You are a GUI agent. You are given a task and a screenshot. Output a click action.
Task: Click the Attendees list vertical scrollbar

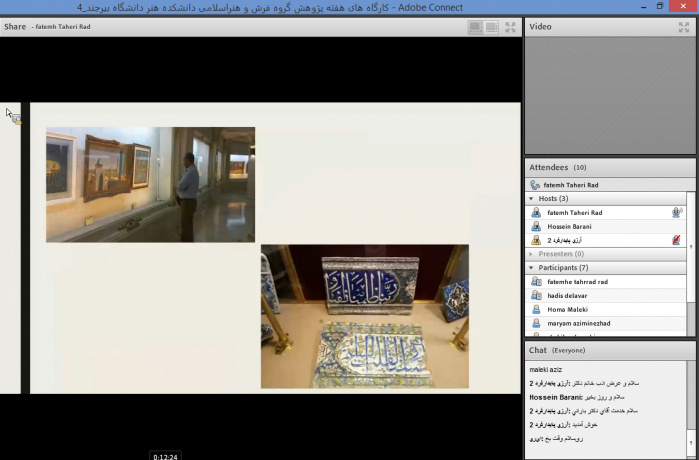pyautogui.click(x=690, y=260)
